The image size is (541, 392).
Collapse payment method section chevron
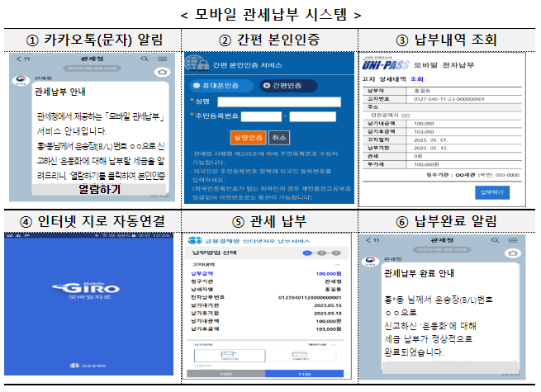pos(333,344)
